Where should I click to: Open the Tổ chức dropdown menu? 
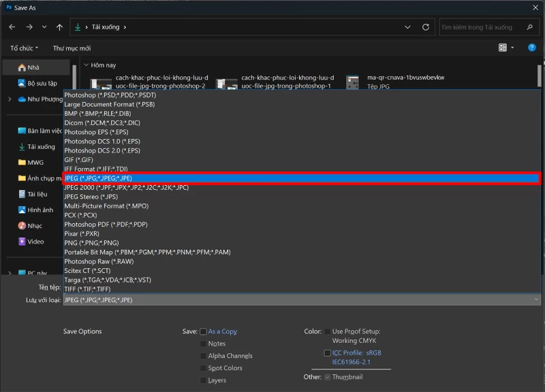point(24,48)
